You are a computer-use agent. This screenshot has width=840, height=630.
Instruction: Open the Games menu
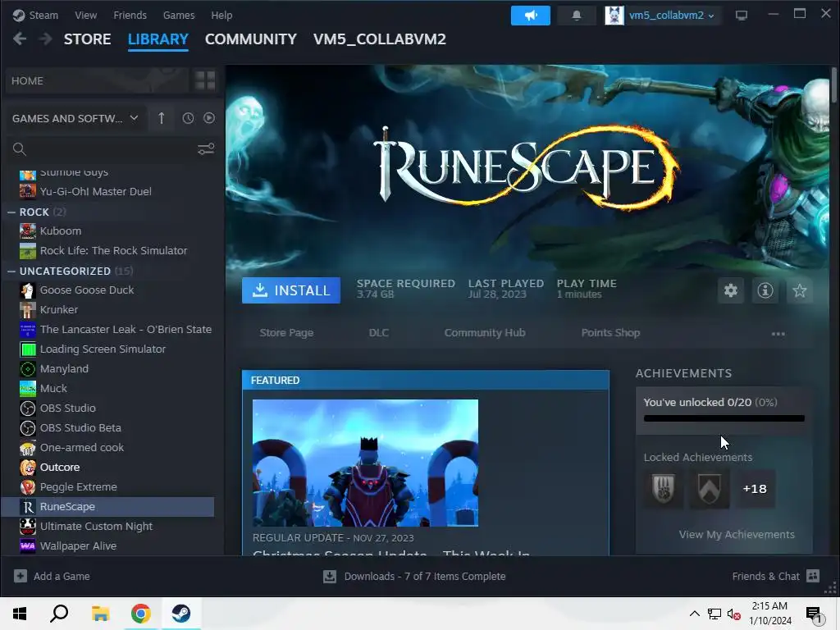(x=179, y=15)
